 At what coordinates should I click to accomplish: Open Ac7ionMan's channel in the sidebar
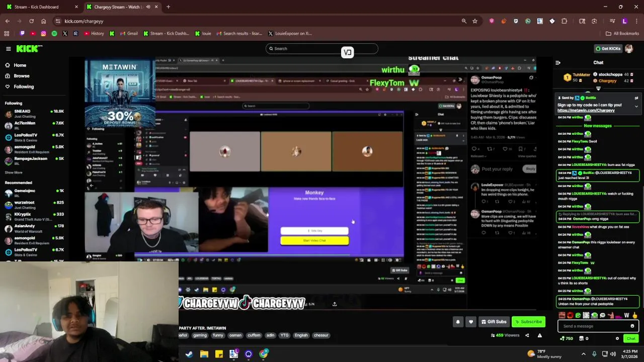[x=34, y=125]
